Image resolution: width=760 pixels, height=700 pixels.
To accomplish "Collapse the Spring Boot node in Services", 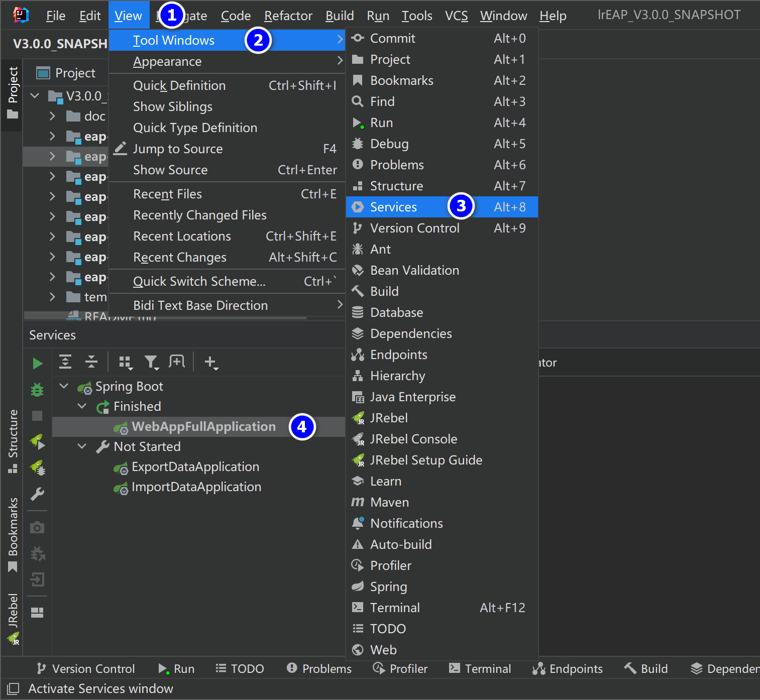I will point(64,386).
